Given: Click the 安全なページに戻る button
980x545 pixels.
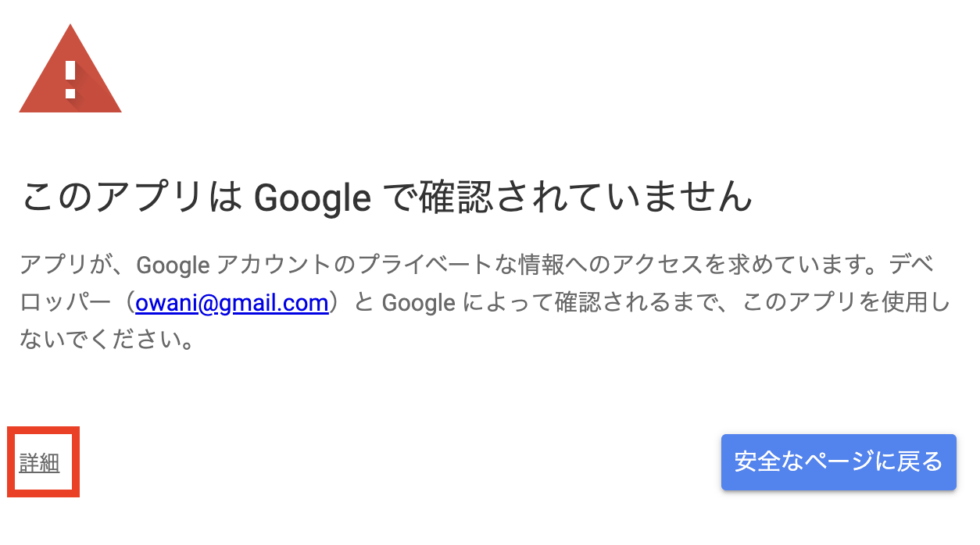Looking at the screenshot, I should (x=839, y=461).
